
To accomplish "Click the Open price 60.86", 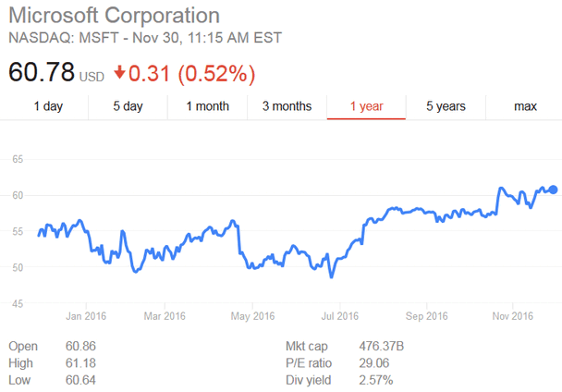I will point(80,346).
